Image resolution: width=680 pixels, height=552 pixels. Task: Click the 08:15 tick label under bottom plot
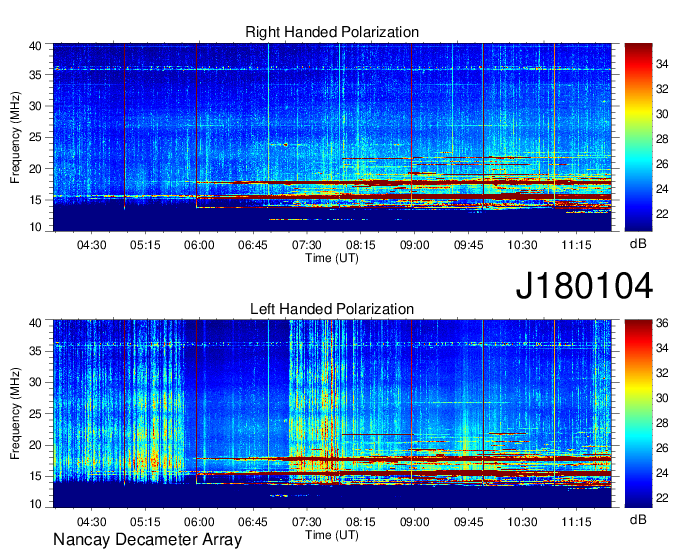coord(361,522)
